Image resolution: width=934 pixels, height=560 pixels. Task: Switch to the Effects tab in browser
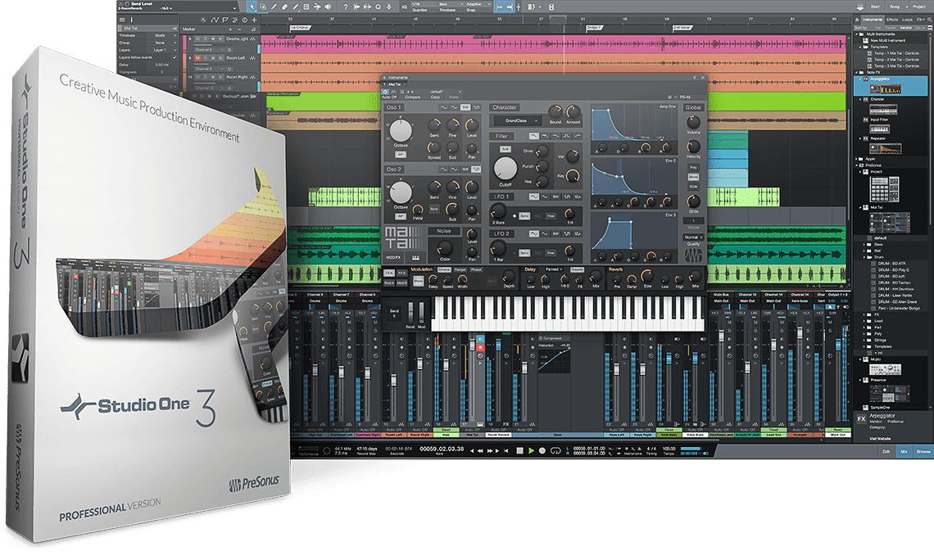click(892, 20)
